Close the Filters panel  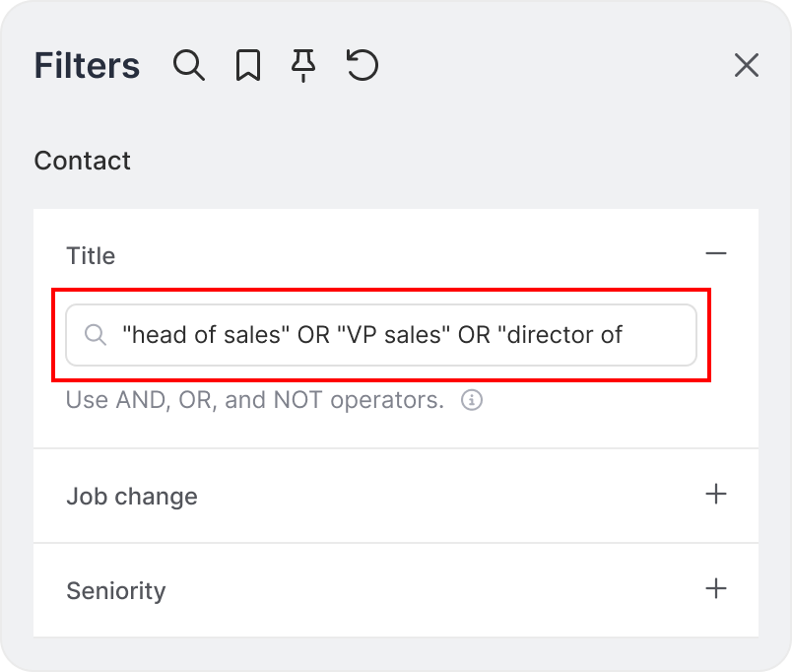coord(747,66)
